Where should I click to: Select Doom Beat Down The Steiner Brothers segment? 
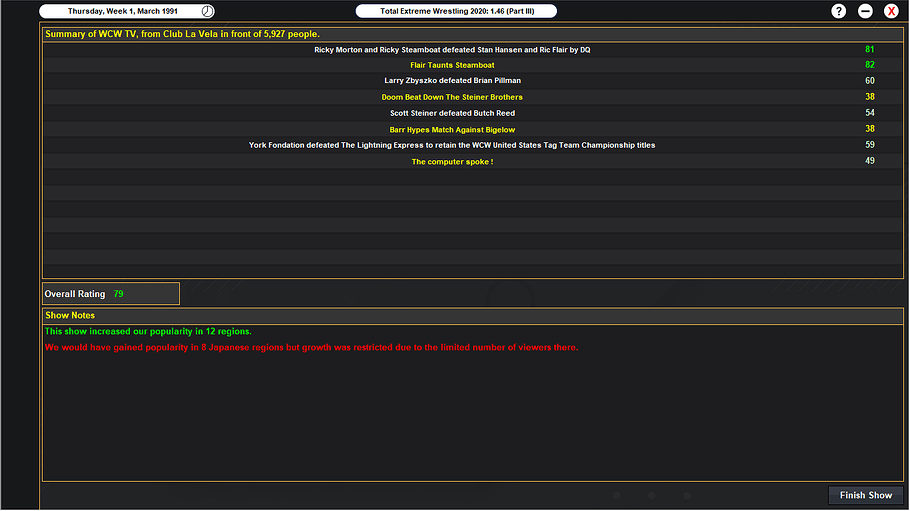click(x=472, y=97)
